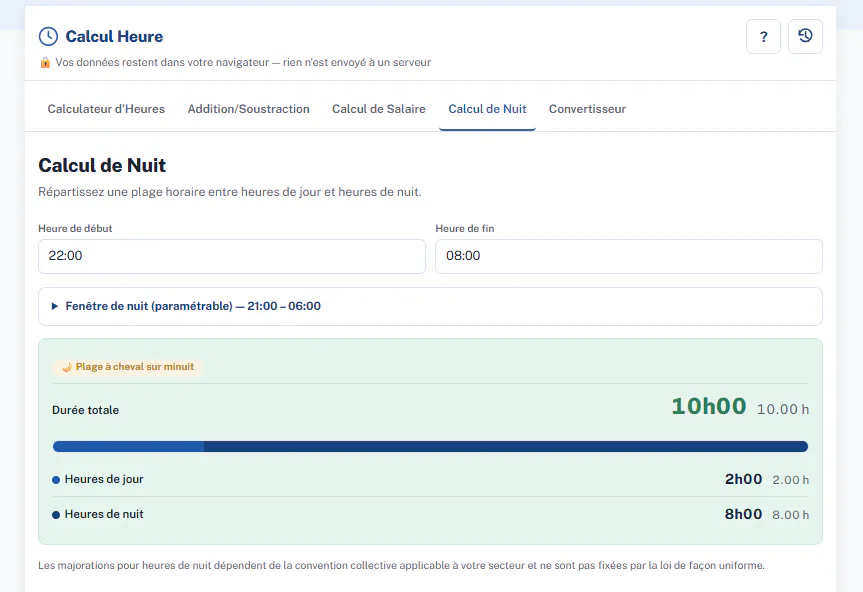Screen dimensions: 863x592
Task: Click the Vos données restent privacy notice
Action: point(243,63)
